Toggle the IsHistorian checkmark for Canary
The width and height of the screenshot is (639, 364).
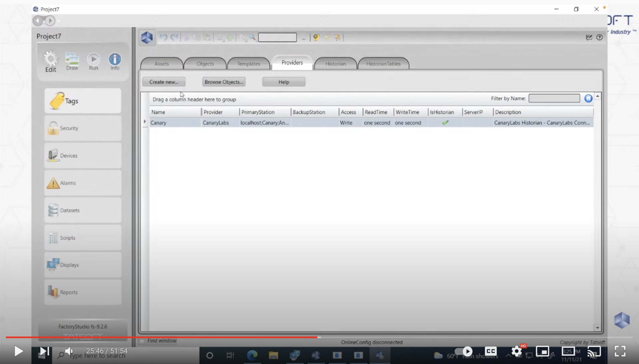point(445,123)
